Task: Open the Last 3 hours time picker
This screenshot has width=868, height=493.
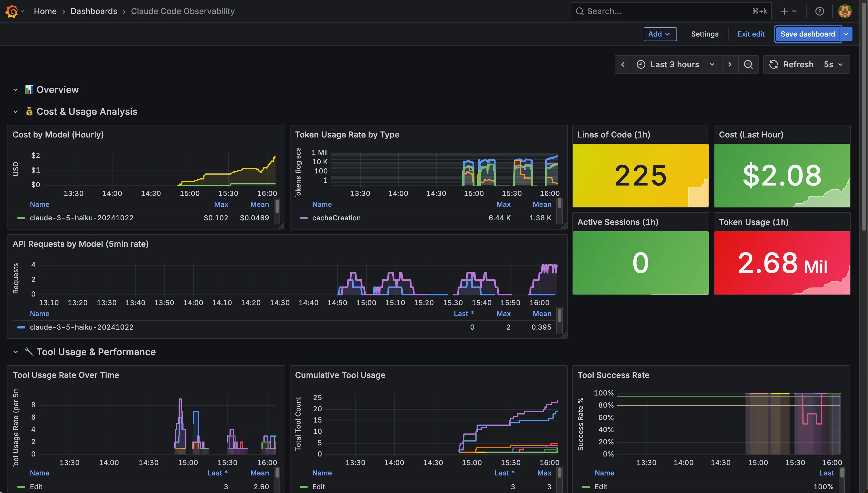Action: click(x=675, y=64)
